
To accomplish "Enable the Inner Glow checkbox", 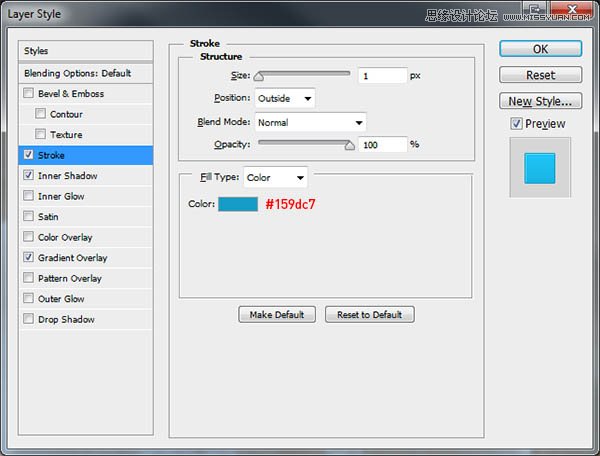I will (x=28, y=196).
